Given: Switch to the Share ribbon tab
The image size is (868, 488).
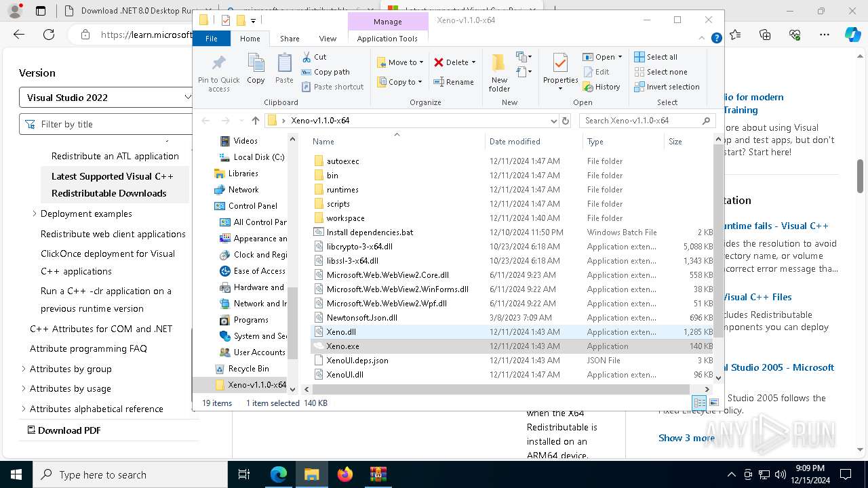Looking at the screenshot, I should click(290, 39).
